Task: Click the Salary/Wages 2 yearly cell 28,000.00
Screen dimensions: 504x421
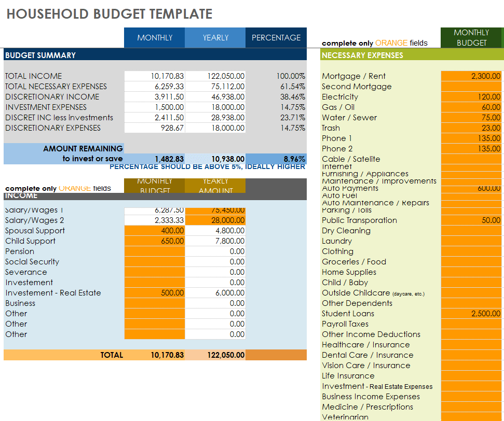Action: (215, 220)
